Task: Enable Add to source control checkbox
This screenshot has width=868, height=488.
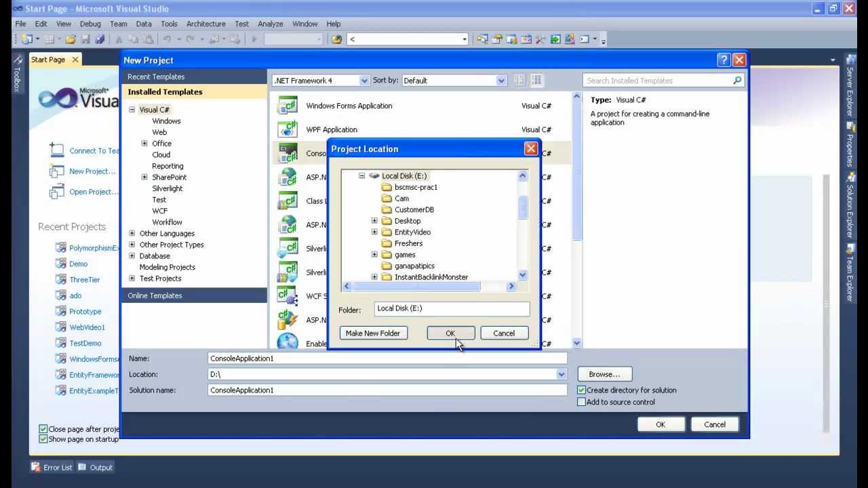Action: pyautogui.click(x=581, y=402)
